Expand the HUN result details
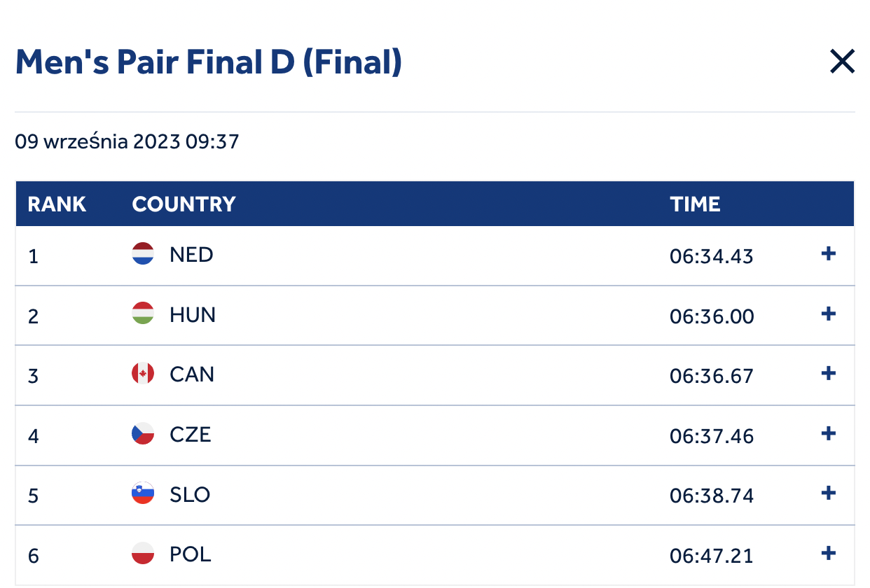The image size is (870, 588). pyautogui.click(x=828, y=314)
